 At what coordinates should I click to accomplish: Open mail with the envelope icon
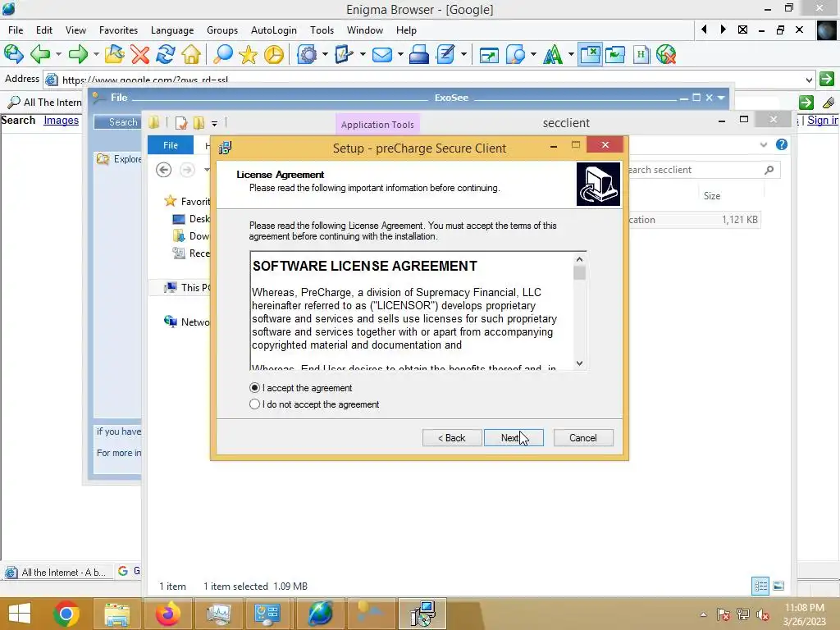[382, 55]
